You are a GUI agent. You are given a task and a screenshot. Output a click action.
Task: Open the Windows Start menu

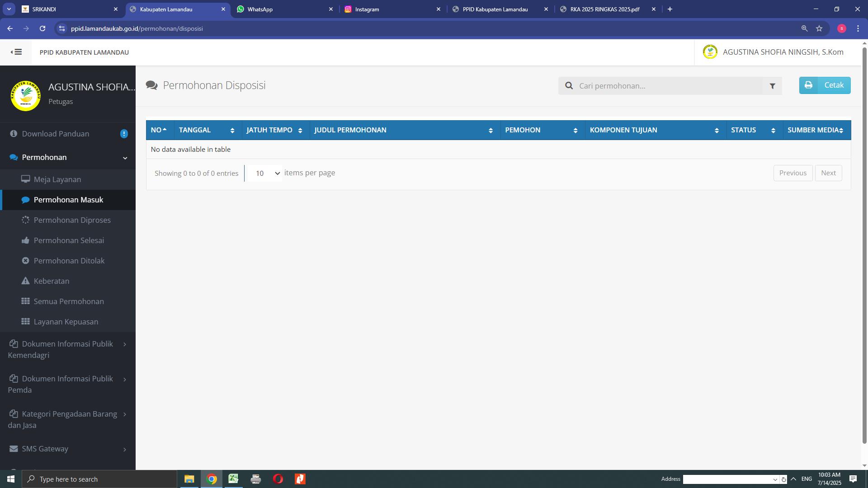[x=11, y=479]
